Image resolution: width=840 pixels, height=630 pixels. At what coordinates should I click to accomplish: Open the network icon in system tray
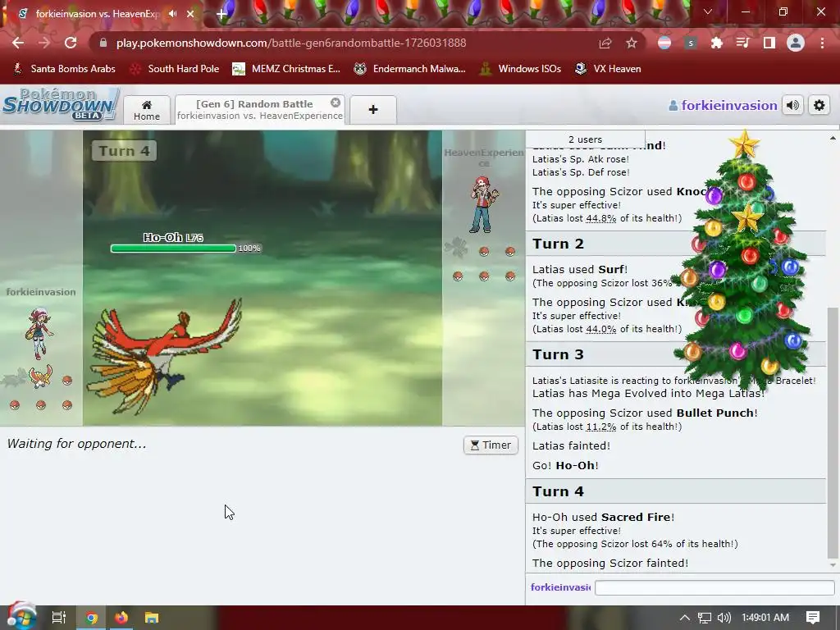[x=705, y=618]
